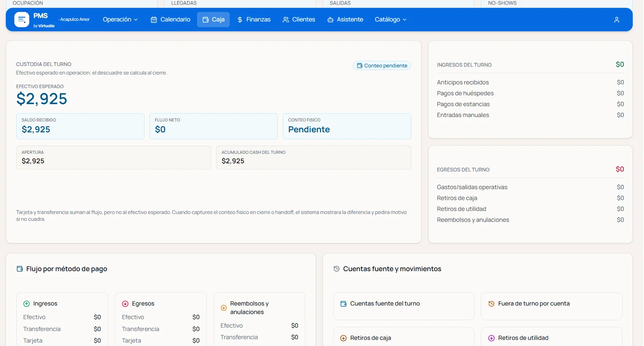Click Transferencia under Egresos
The image size is (644, 346).
coord(161,329)
